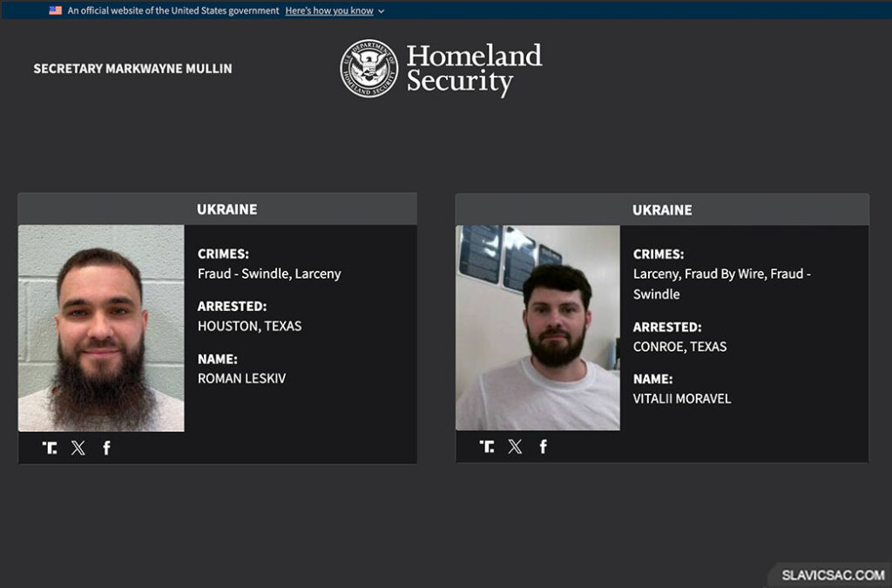Viewport: 892px width, 588px height.
Task: Share Roman Leskiv card on X
Action: tap(78, 448)
